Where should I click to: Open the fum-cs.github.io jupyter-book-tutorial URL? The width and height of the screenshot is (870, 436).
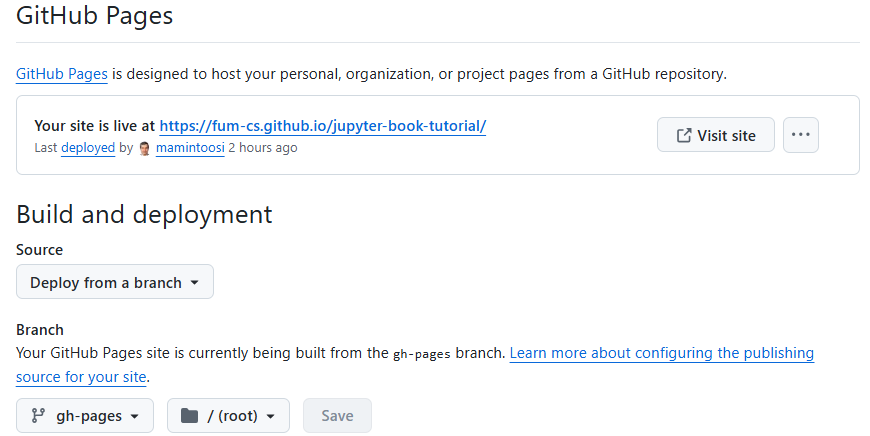(322, 126)
